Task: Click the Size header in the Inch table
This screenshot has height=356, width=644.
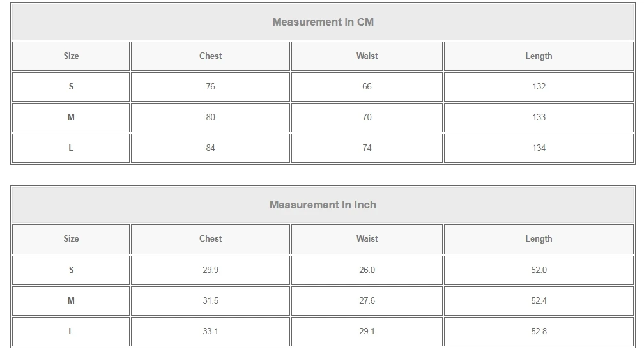Action: [x=71, y=239]
